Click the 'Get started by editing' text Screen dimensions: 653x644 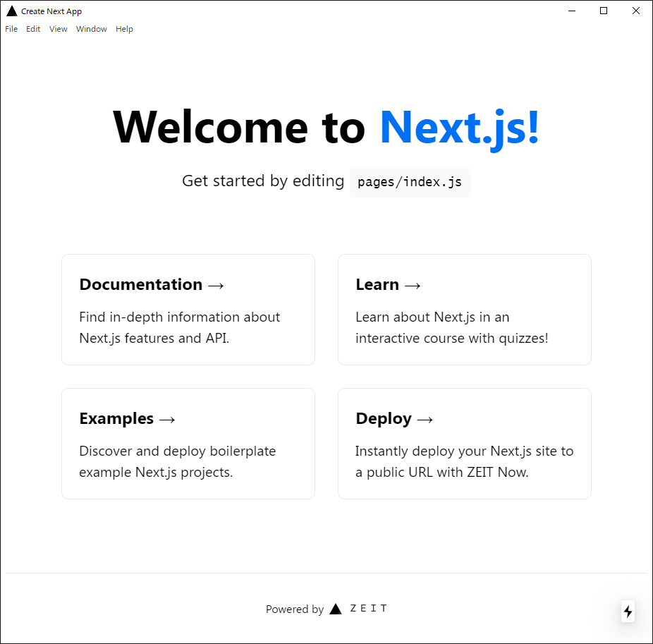[x=263, y=181]
